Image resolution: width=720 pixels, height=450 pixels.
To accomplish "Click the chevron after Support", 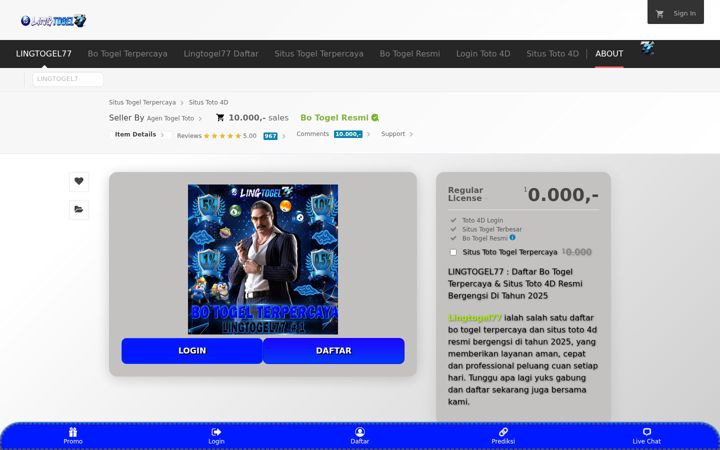I will [411, 134].
